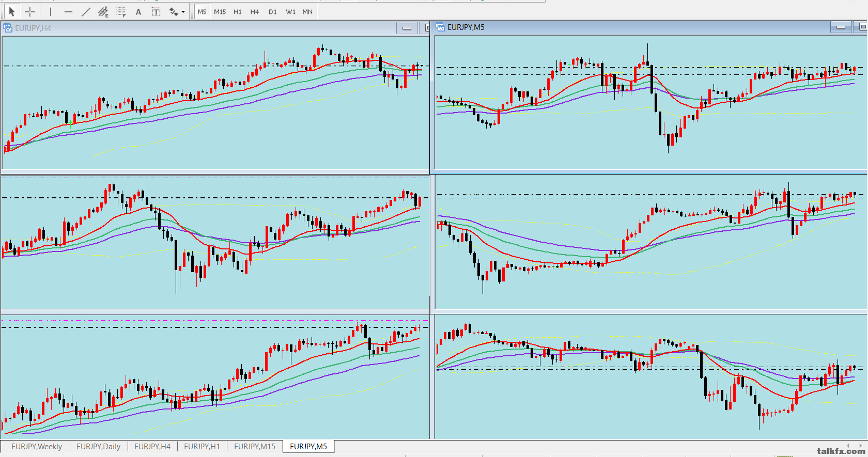Activate the EURJPY,M5 window title text
This screenshot has width=868, height=457.
tap(466, 27)
